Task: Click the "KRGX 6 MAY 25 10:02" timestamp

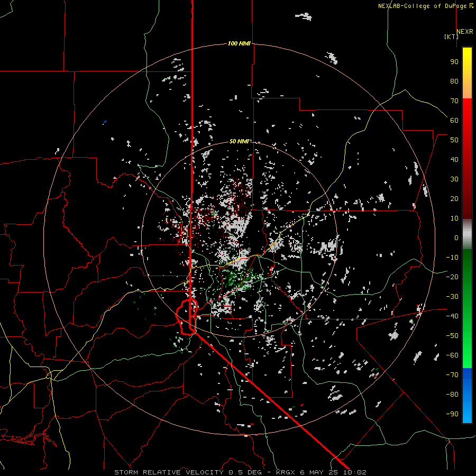Action: coord(321,472)
